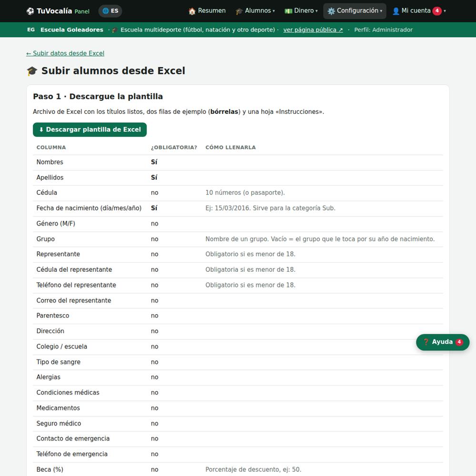Expand the Configuración dropdown menu
Image resolution: width=476 pixels, height=476 pixels.
[x=355, y=11]
